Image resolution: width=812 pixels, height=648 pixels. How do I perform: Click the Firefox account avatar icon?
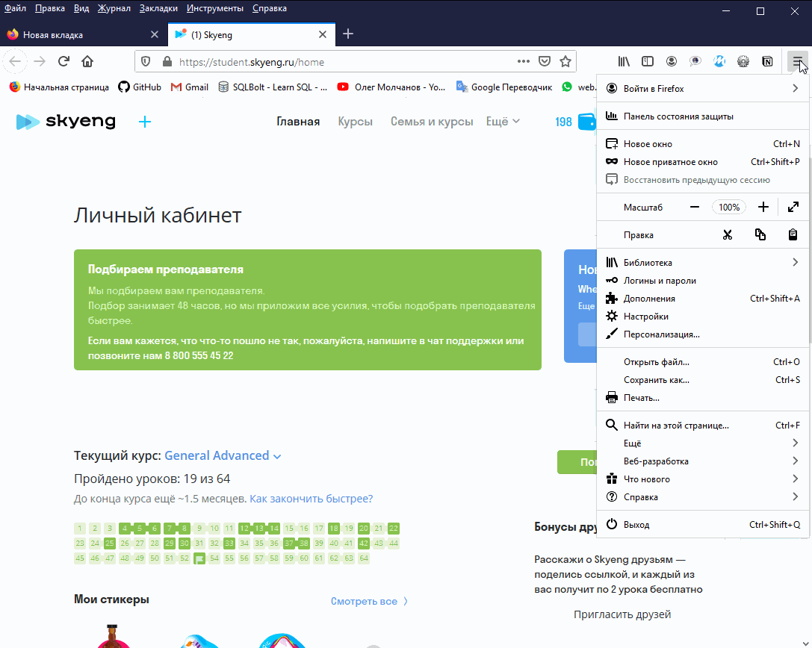671,62
